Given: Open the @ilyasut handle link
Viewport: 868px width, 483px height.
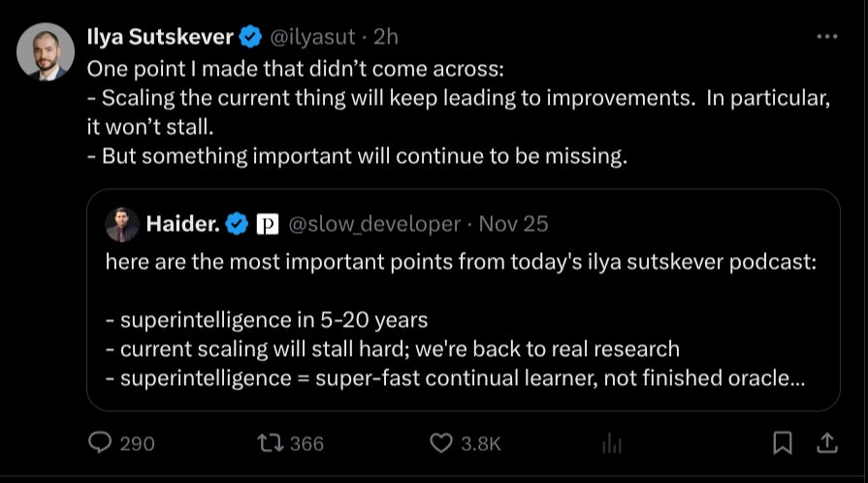Looking at the screenshot, I should click(x=310, y=38).
